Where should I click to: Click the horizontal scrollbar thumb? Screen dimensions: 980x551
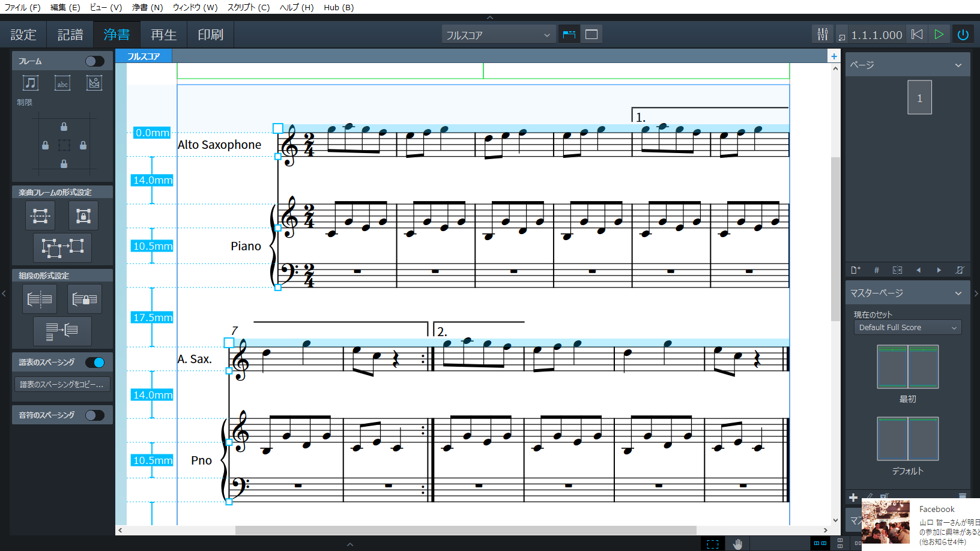coord(465,530)
